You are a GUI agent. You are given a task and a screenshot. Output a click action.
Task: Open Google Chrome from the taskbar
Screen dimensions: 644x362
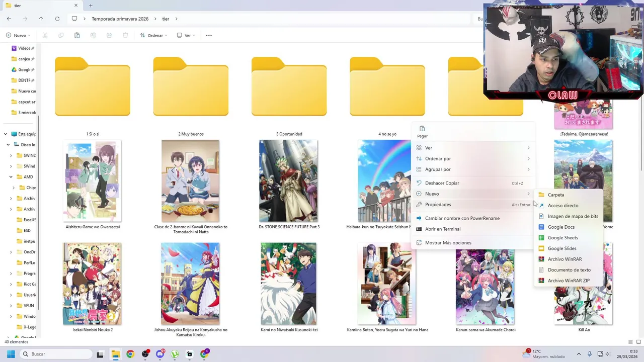[x=130, y=354]
